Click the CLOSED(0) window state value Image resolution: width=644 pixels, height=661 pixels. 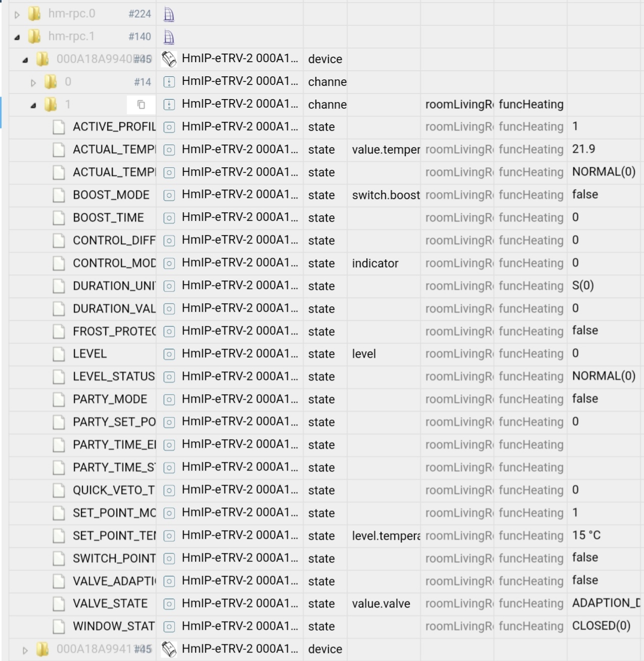coord(601,626)
